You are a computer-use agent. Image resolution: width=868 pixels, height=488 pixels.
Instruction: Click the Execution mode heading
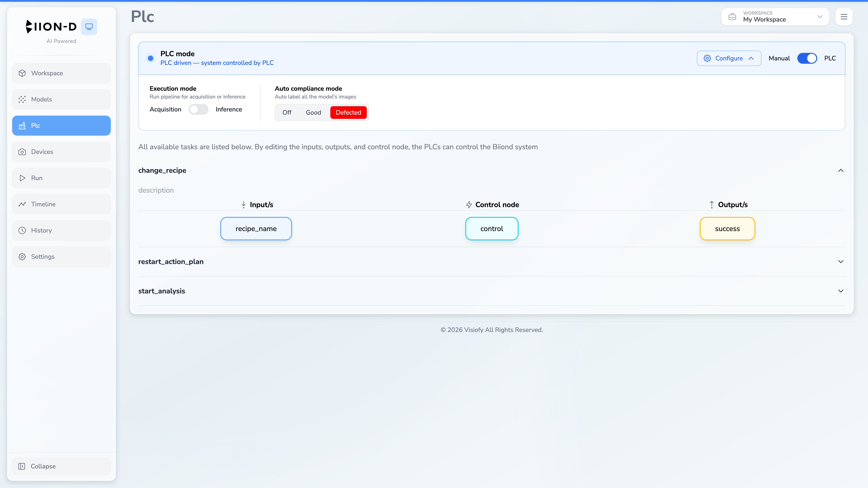(173, 89)
